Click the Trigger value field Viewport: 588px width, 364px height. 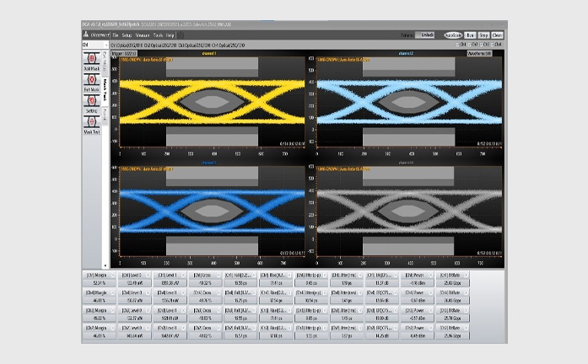coord(124,54)
